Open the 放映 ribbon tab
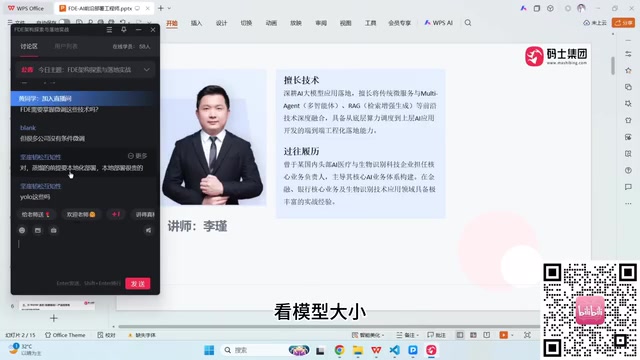The height and width of the screenshot is (360, 640). [296, 23]
